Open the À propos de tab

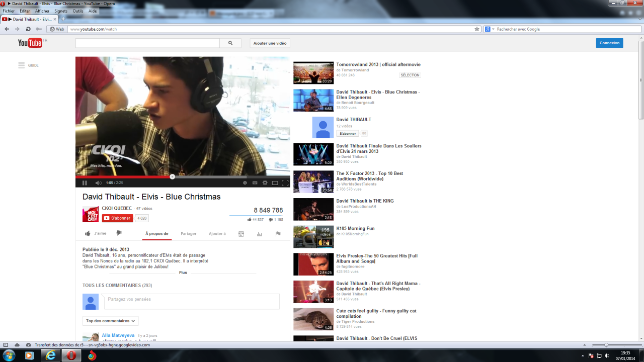(157, 234)
